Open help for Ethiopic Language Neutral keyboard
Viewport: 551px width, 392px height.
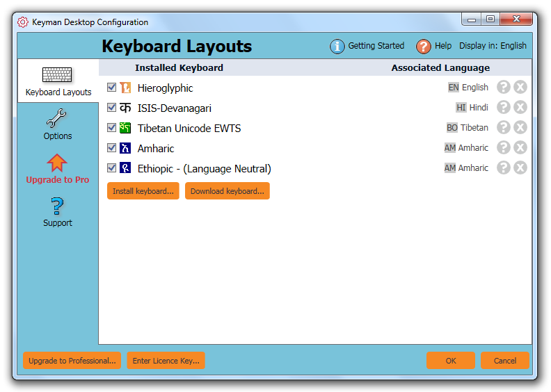click(x=503, y=168)
